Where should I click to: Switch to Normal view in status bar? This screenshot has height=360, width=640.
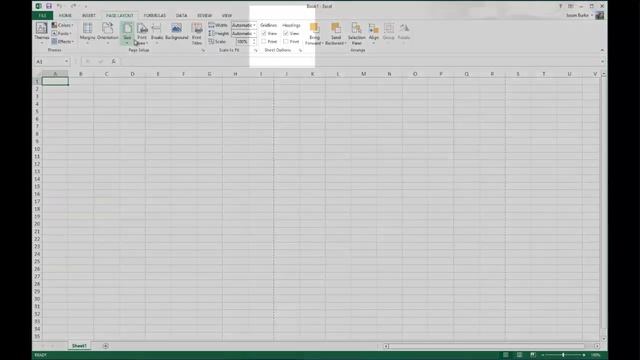(506, 355)
